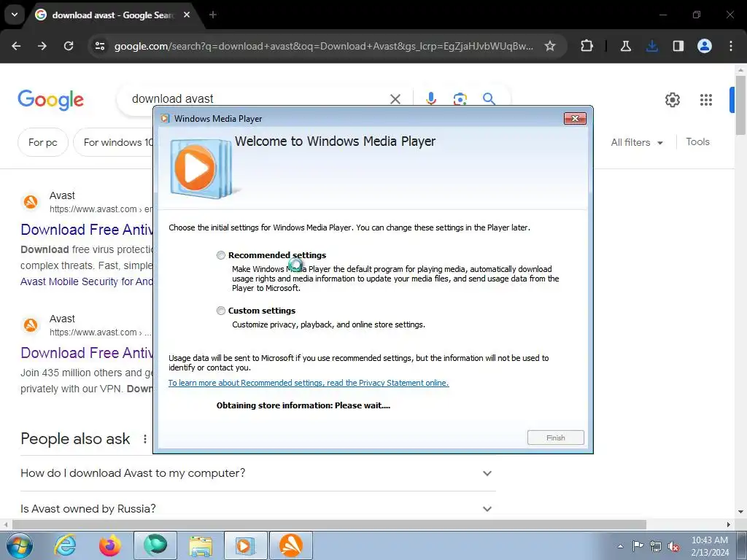Select the download avast browser tab
This screenshot has height=560, width=747.
[112, 15]
